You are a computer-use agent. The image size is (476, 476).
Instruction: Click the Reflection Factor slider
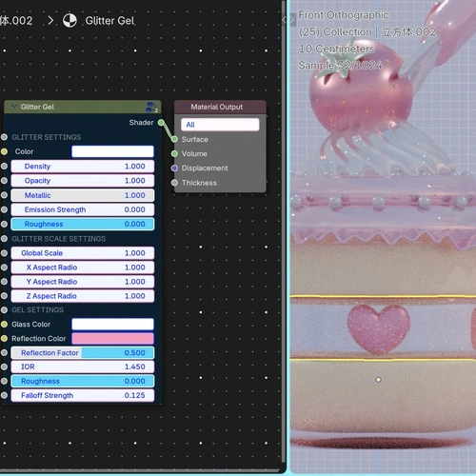83,352
